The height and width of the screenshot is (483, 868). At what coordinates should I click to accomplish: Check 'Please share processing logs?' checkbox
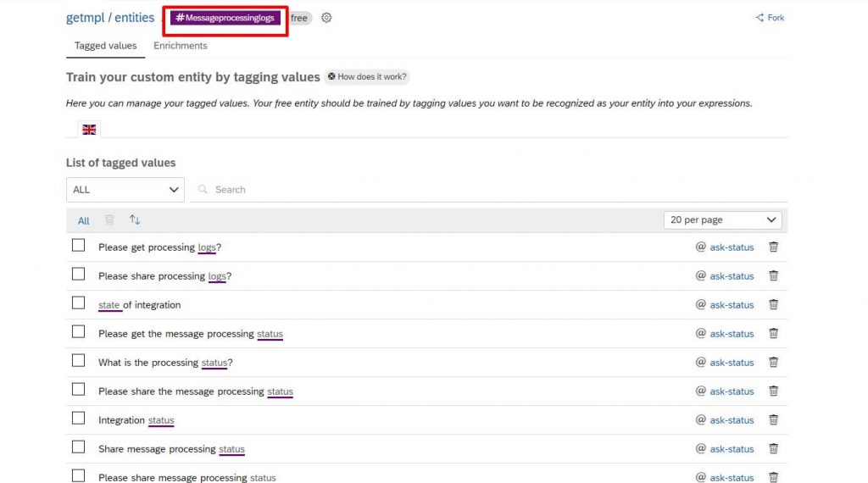click(x=79, y=274)
